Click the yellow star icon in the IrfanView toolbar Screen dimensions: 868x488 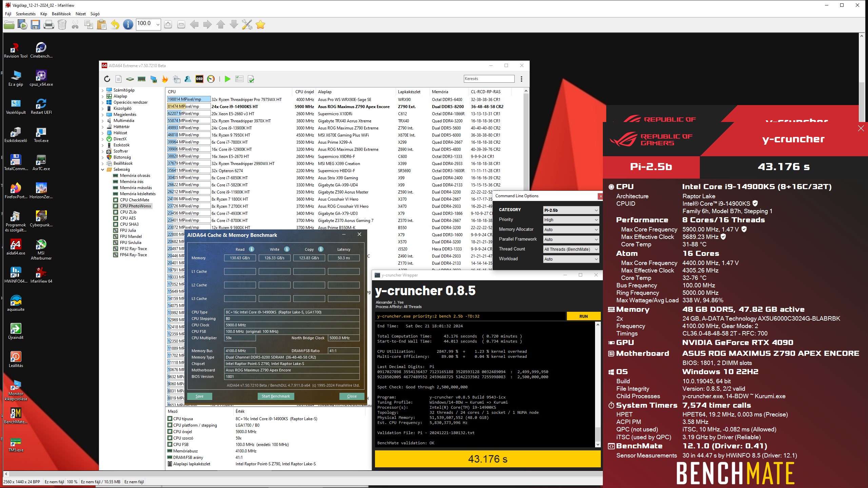[260, 24]
